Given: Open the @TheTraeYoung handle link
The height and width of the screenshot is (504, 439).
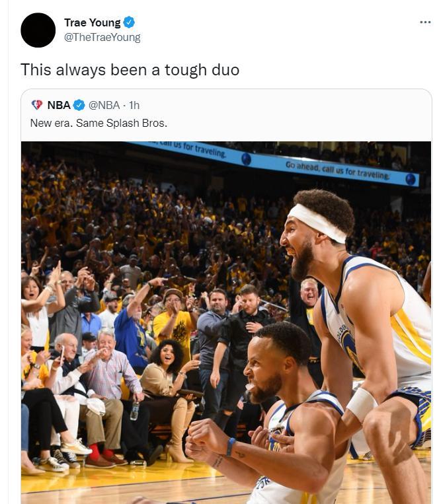Looking at the screenshot, I should 102,37.
